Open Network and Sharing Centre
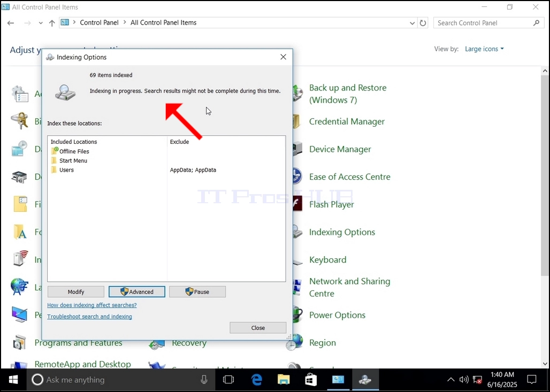 [349, 287]
